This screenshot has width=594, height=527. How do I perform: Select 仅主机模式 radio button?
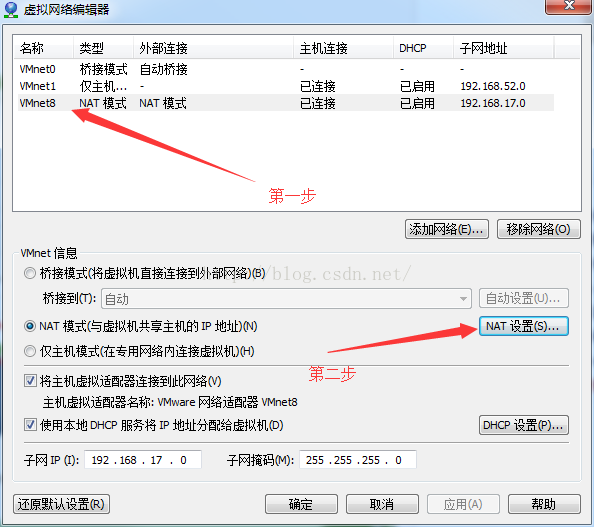[30, 351]
